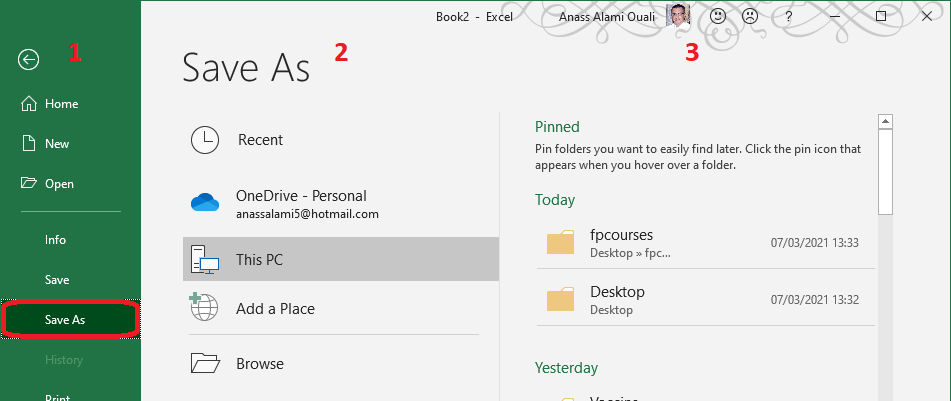Maximize the Excel window
Viewport: 951px width, 401px height.
[881, 16]
